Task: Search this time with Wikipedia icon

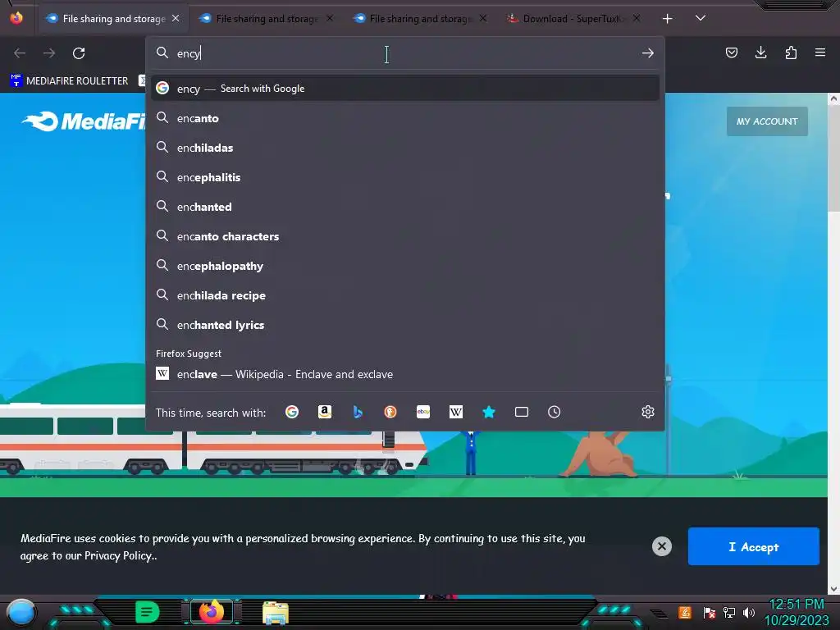Action: [x=456, y=412]
